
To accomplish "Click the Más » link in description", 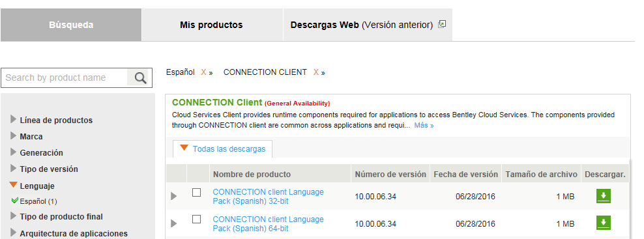I will (424, 125).
